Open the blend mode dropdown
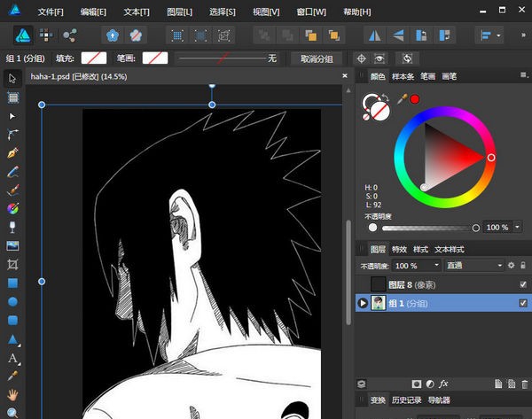This screenshot has width=532, height=419. pyautogui.click(x=474, y=265)
